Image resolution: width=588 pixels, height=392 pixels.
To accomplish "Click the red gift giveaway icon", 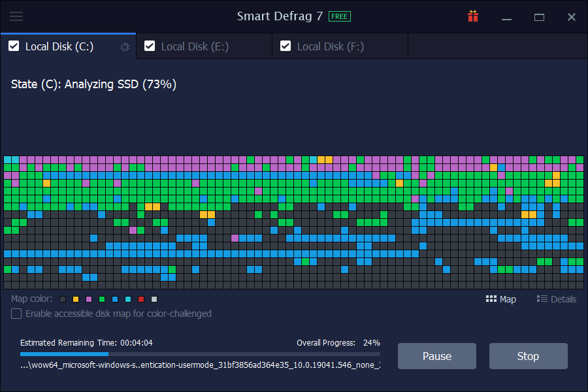I will (x=473, y=16).
